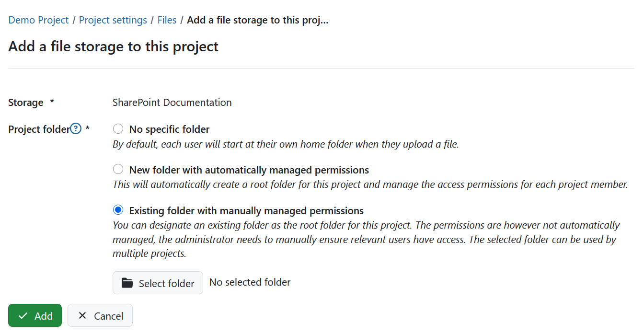Click the folder icon in Select folder button
Viewport: 644px width, 335px height.
126,283
